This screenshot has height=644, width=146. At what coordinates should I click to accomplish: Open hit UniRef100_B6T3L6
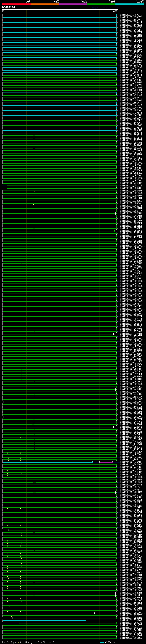coord(131,120)
